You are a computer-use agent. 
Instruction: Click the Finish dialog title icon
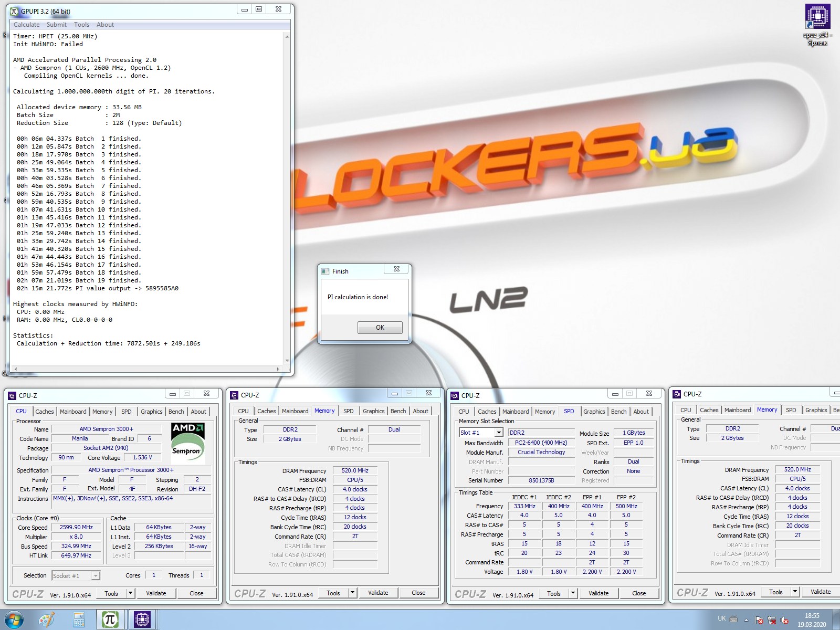click(325, 271)
